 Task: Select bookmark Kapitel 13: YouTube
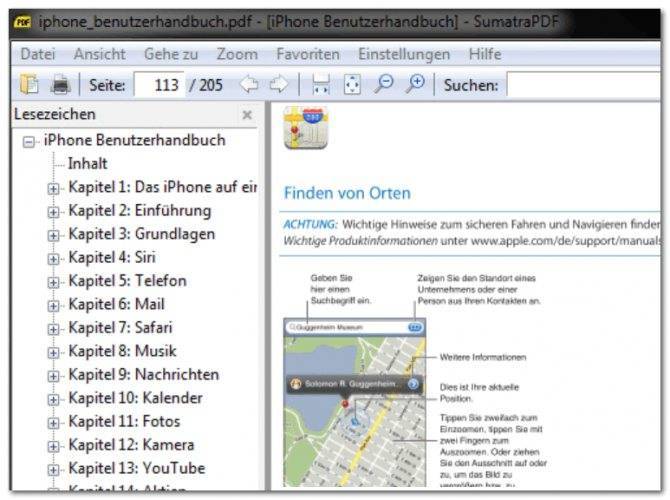137,468
